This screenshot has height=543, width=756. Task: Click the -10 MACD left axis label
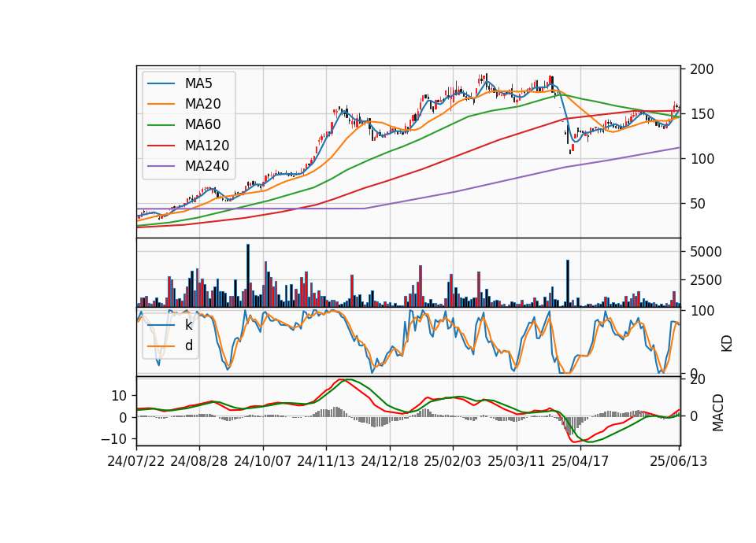[x=113, y=439]
